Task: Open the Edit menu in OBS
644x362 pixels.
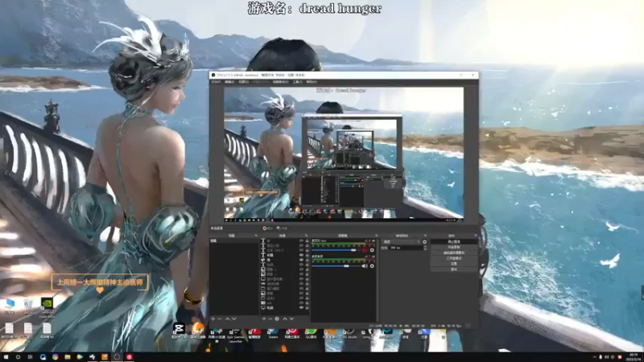Action: [229, 82]
